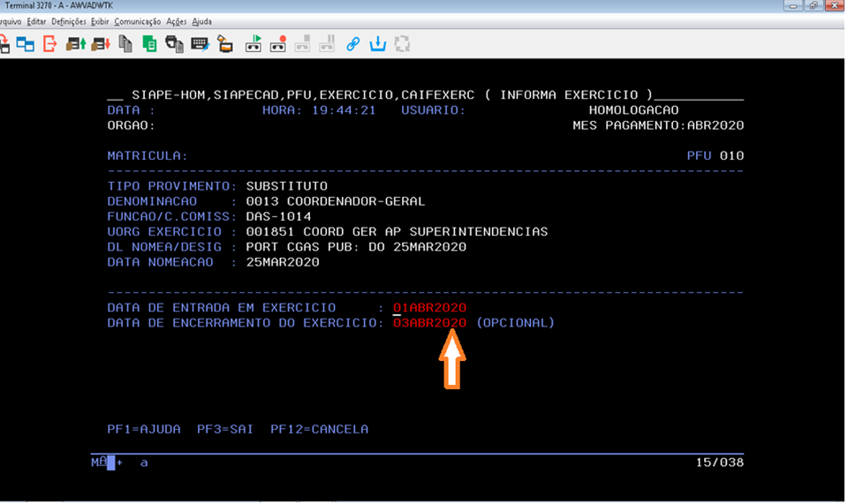Image resolution: width=848 pixels, height=504 pixels.
Task: Click the play macro icon
Action: point(254,44)
